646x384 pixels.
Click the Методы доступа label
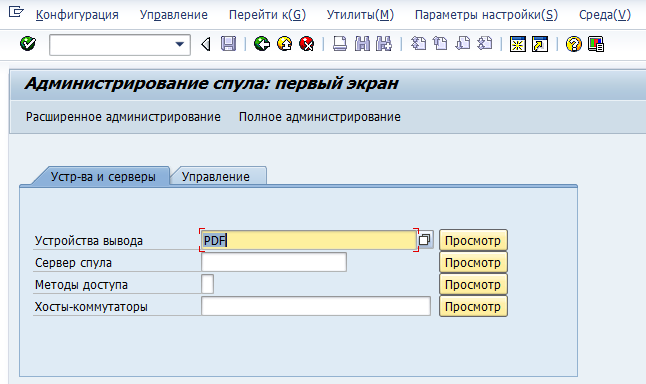81,285
